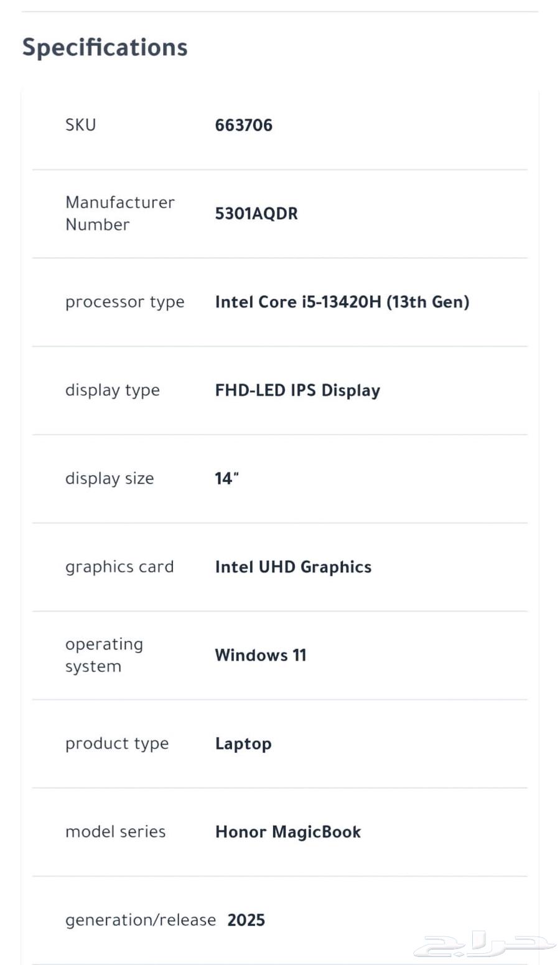Click the operating system label
560x965 pixels.
click(104, 655)
